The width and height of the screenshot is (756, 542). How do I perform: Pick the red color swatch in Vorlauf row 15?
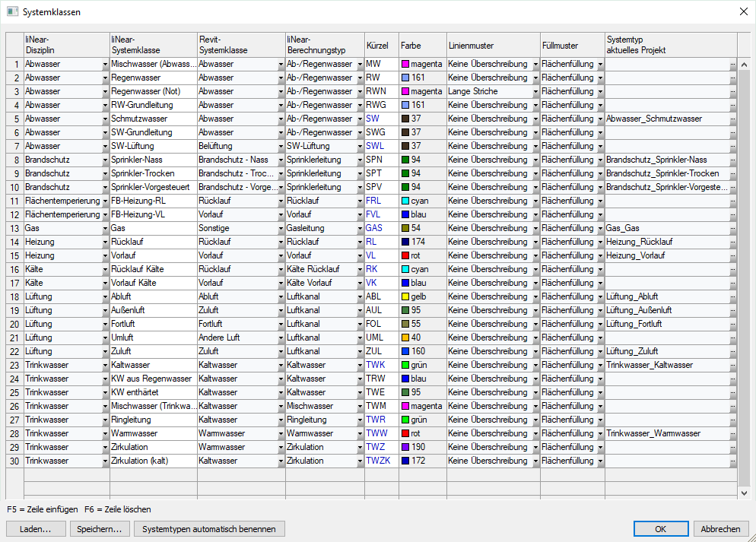pos(405,256)
